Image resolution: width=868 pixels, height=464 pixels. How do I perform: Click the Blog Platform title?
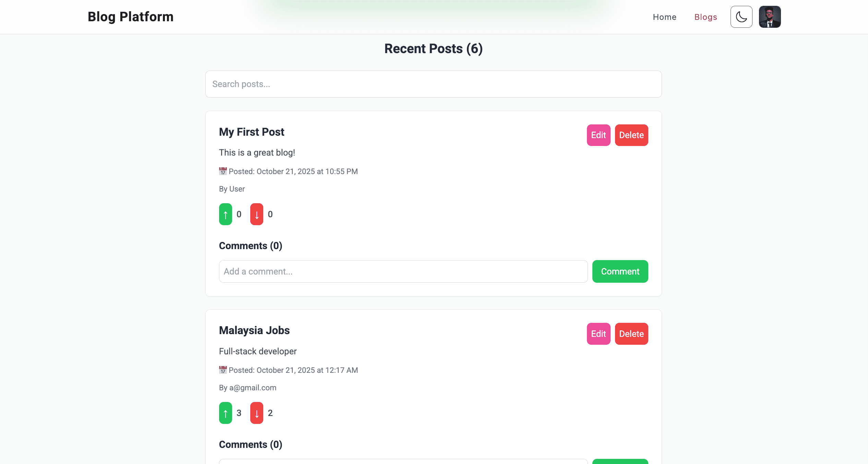coord(131,16)
